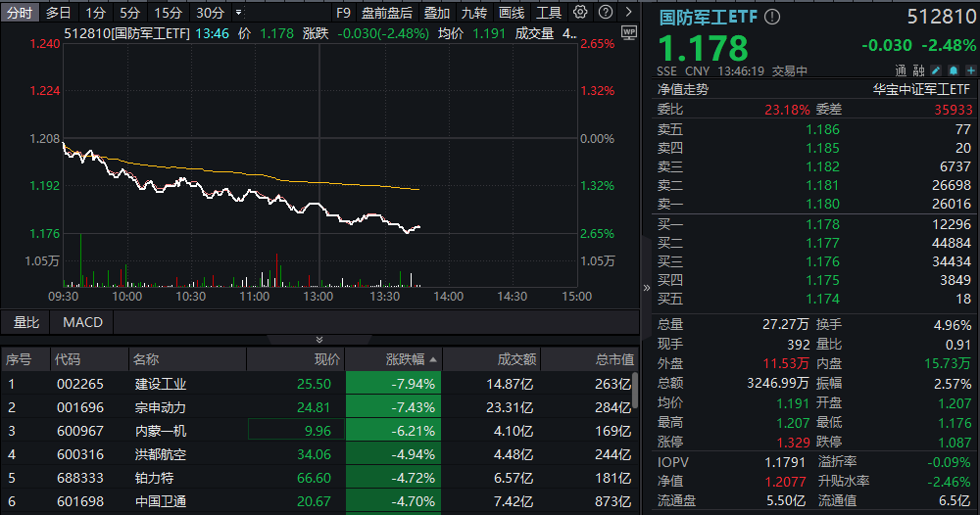Click right arrow next to help icon

[x=628, y=12]
